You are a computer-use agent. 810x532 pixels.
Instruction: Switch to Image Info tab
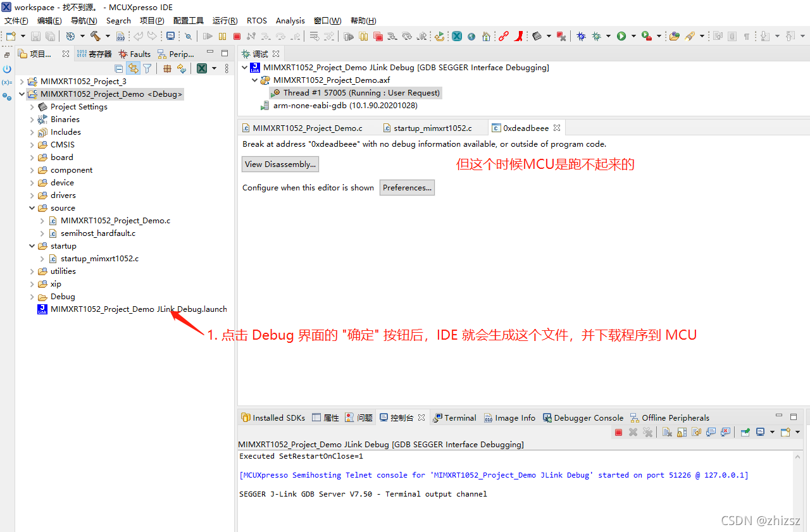tap(509, 418)
